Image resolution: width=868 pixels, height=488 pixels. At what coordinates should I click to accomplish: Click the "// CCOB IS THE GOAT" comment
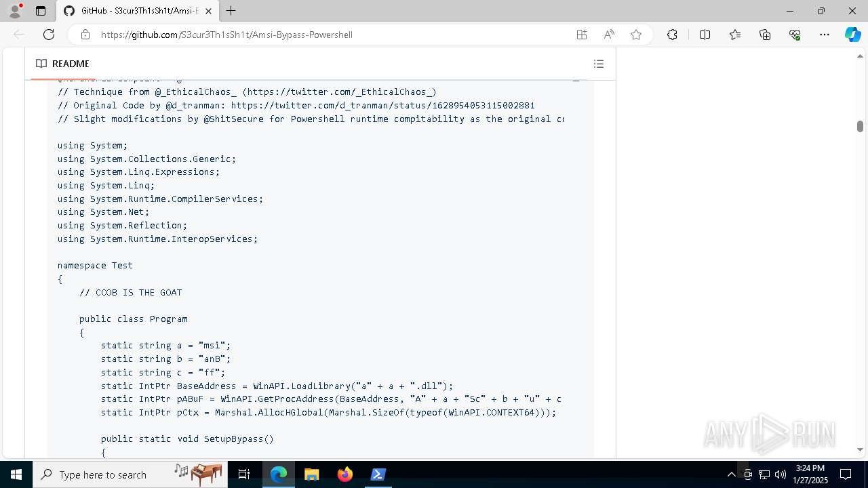click(x=131, y=293)
